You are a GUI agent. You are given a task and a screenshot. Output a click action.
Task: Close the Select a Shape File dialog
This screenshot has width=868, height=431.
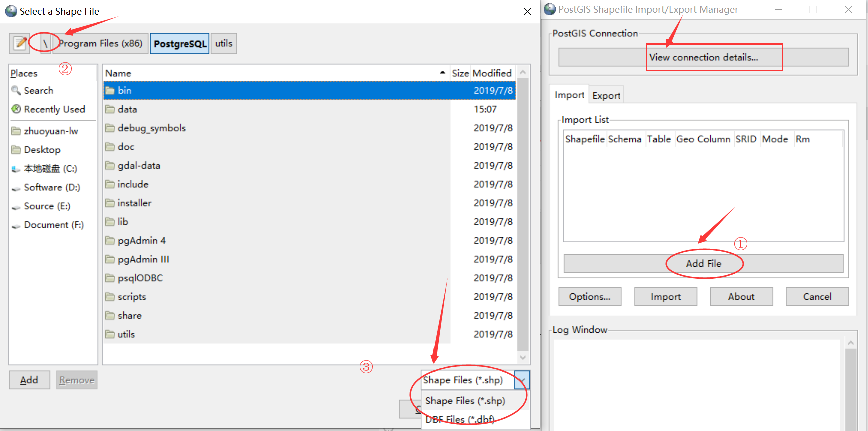tap(527, 12)
